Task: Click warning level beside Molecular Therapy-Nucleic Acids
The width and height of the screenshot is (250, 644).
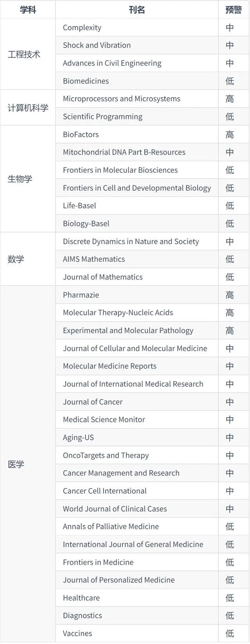Action: pos(230,313)
